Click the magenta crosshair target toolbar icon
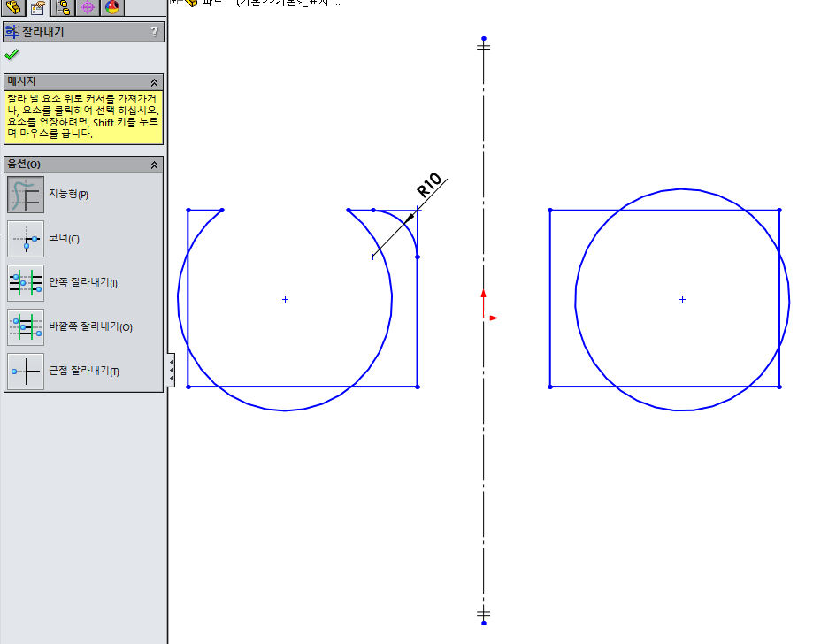 (x=86, y=8)
